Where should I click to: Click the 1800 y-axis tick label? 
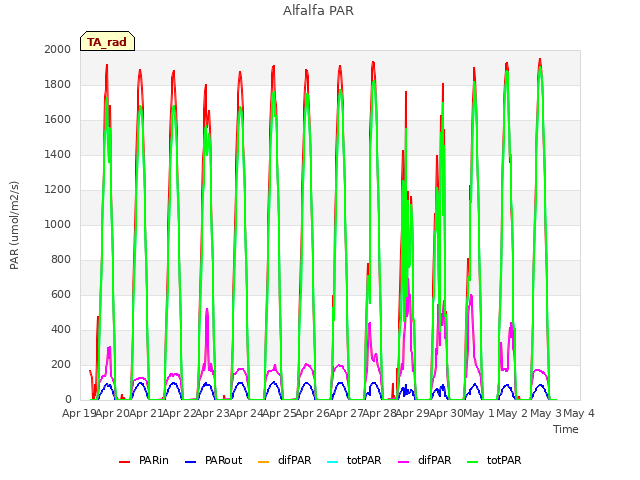point(58,84)
